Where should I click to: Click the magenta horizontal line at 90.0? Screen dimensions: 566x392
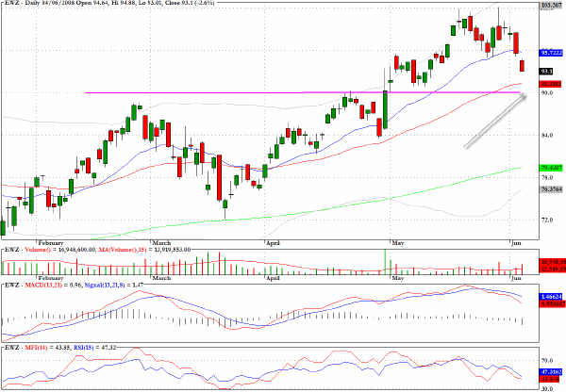click(x=303, y=92)
